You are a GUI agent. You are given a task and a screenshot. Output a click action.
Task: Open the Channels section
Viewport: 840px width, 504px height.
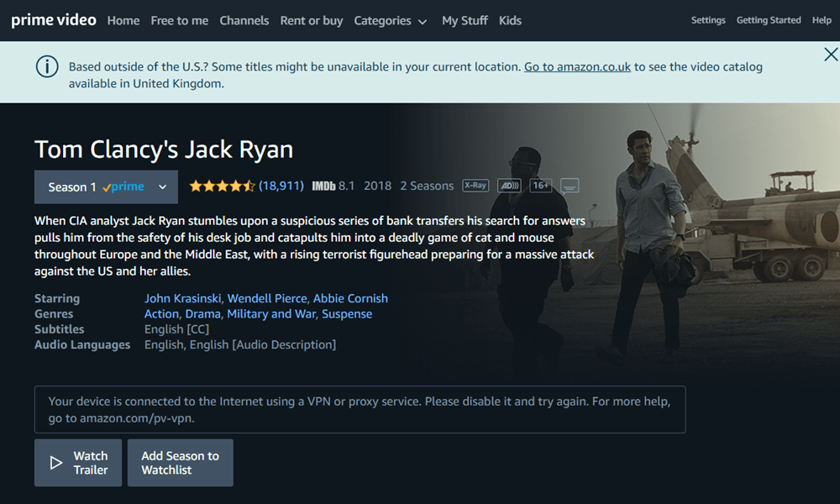point(244,21)
